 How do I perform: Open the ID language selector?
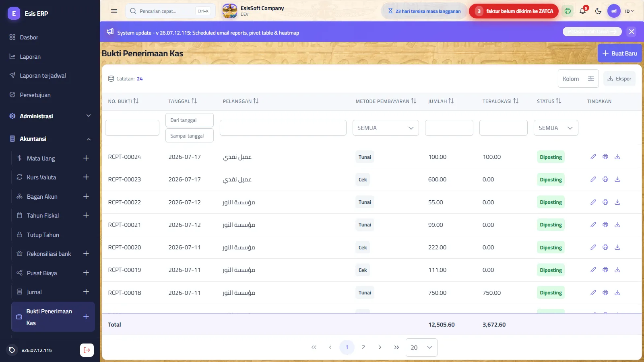pyautogui.click(x=629, y=11)
